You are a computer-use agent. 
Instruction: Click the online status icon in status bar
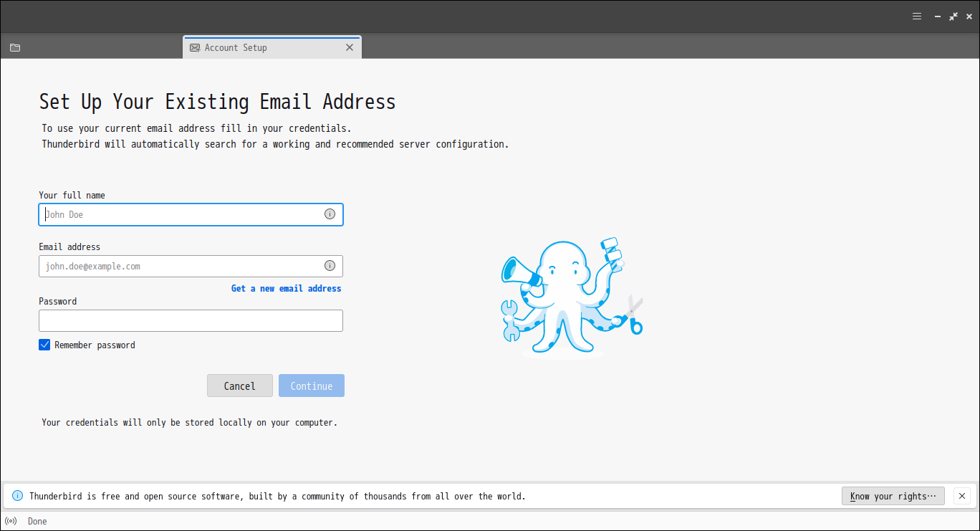pos(11,521)
